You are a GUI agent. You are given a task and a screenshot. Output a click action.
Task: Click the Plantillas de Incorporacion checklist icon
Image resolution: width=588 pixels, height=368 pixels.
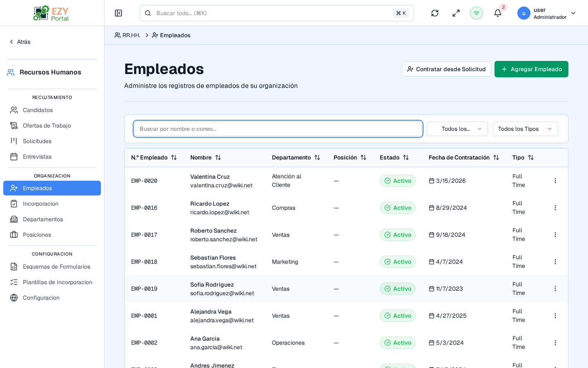[14, 282]
